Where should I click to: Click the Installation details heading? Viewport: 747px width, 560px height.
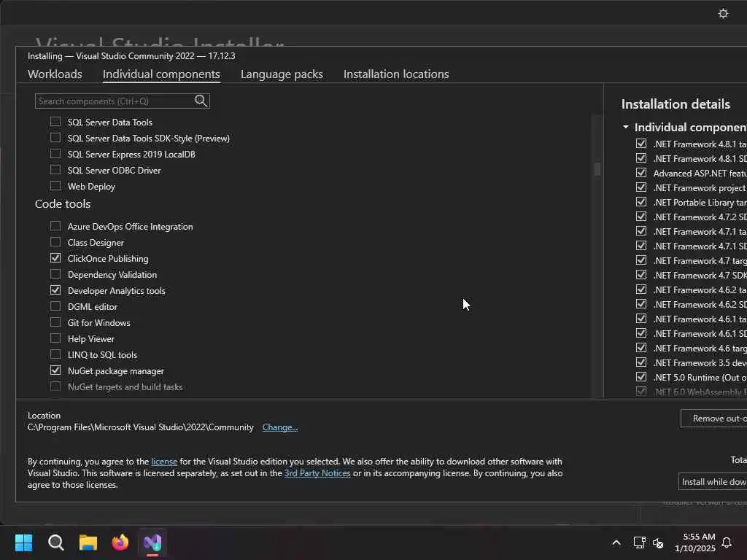click(676, 104)
